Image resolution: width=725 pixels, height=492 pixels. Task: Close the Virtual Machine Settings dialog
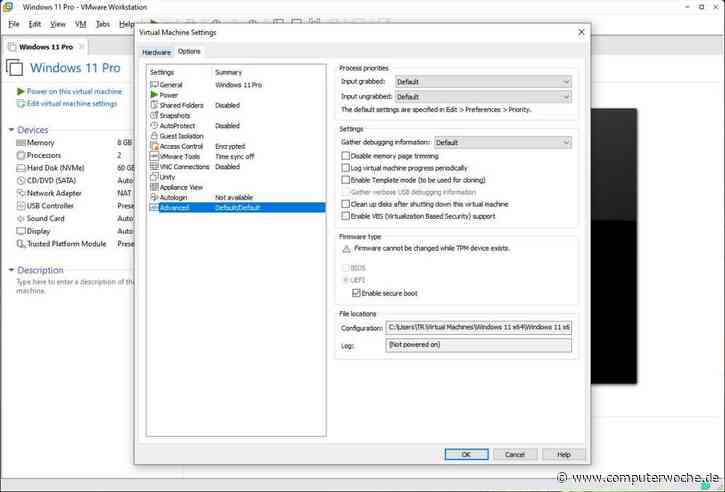(x=581, y=32)
